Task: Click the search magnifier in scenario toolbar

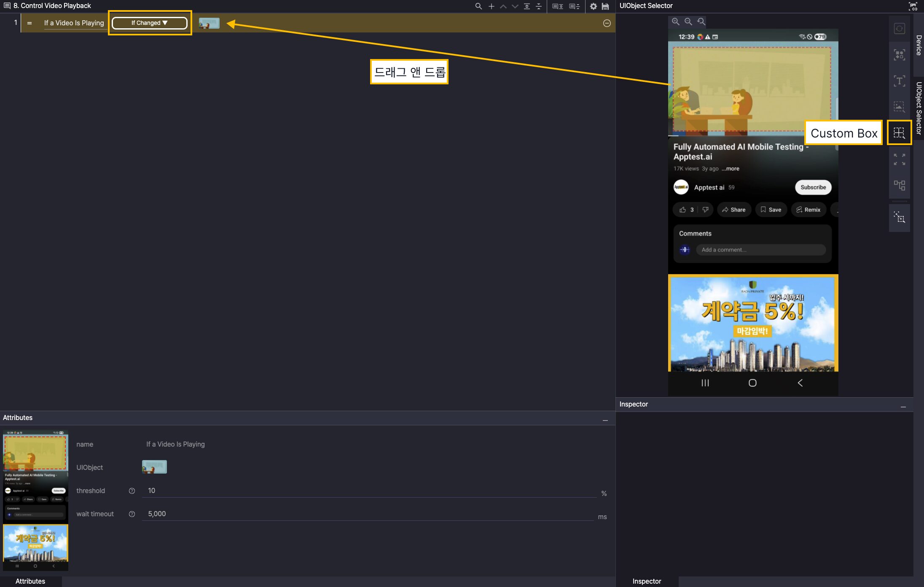Action: coord(478,6)
